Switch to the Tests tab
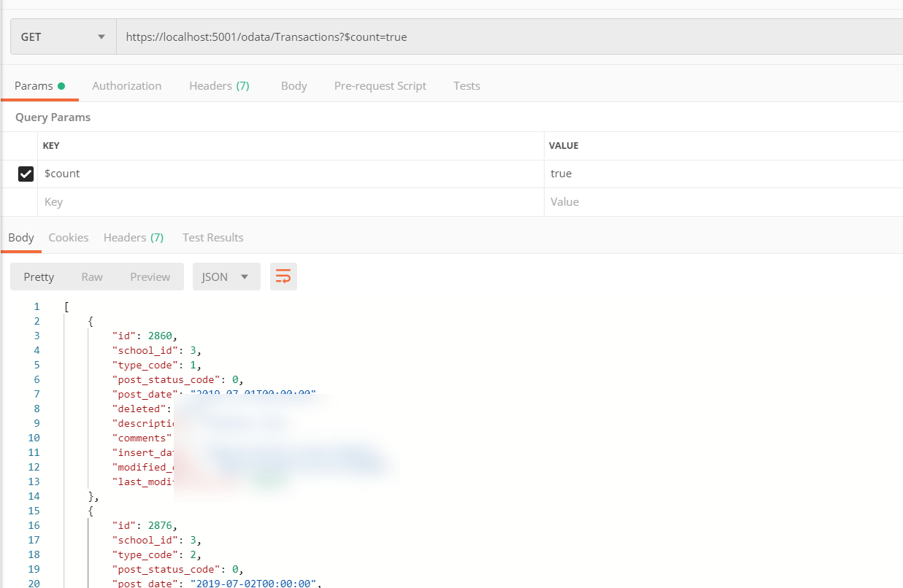Viewport: 903px width, 588px height. [x=466, y=85]
